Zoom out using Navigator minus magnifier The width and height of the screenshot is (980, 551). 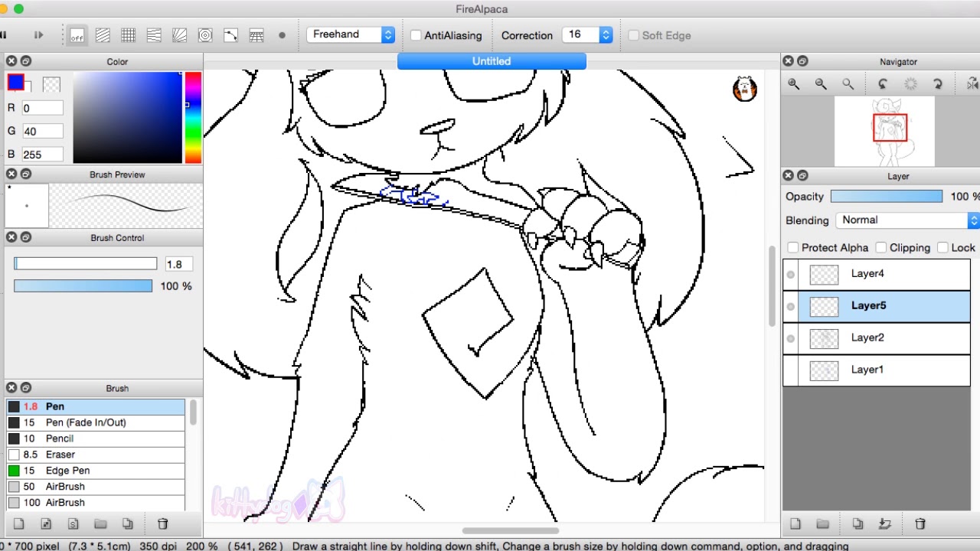(x=821, y=84)
